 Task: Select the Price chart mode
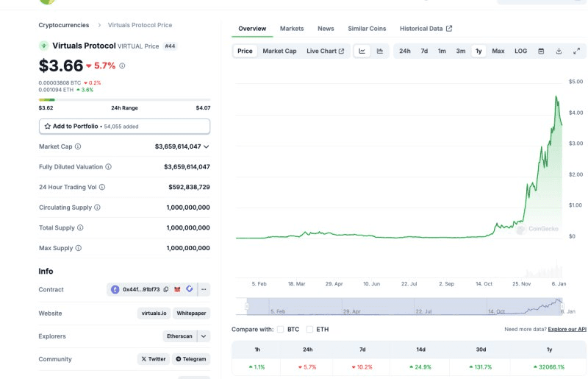coord(245,51)
